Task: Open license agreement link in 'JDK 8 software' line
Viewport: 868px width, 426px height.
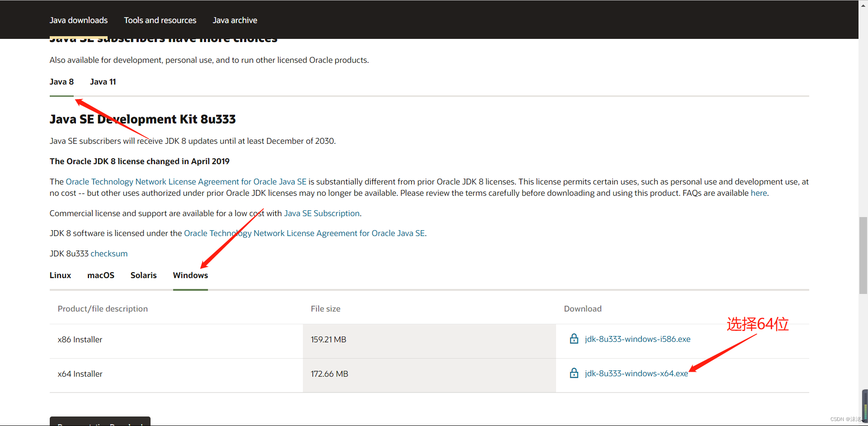Action: point(304,233)
